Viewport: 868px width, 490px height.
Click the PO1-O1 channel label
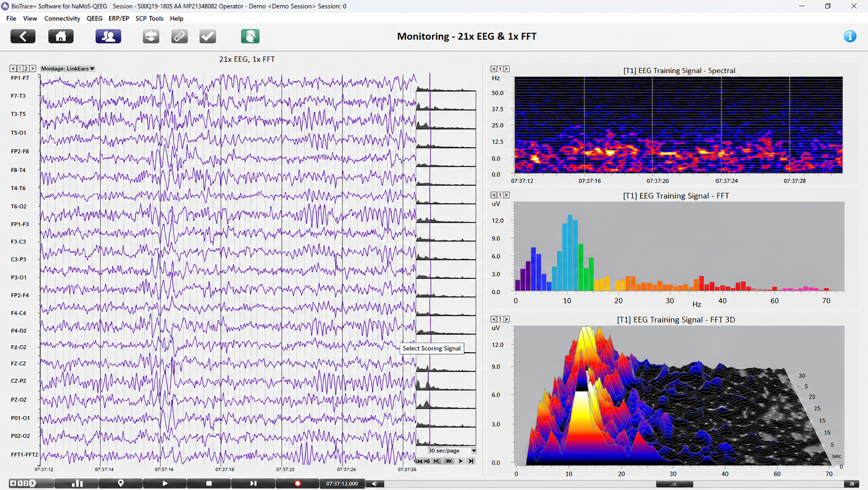(20, 418)
